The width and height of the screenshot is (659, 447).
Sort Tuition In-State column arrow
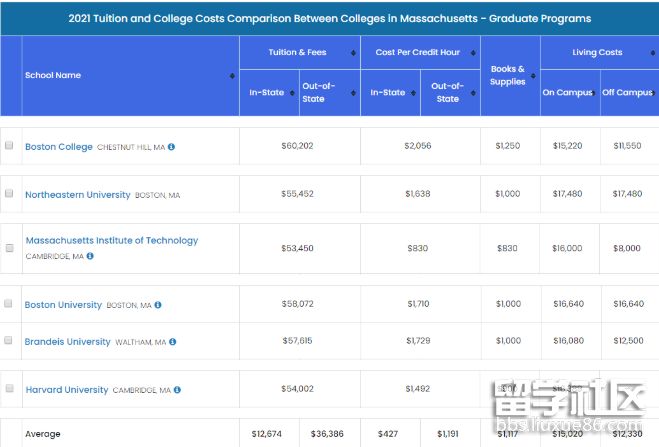(292, 93)
